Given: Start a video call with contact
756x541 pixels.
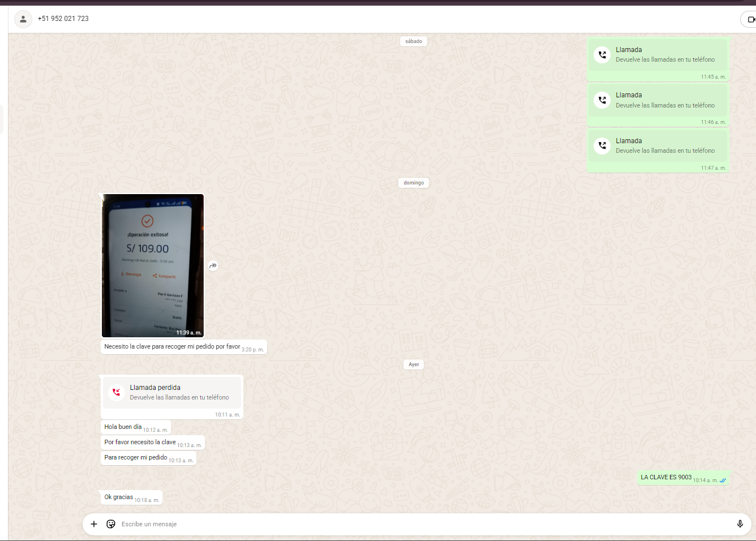Looking at the screenshot, I should point(750,19).
